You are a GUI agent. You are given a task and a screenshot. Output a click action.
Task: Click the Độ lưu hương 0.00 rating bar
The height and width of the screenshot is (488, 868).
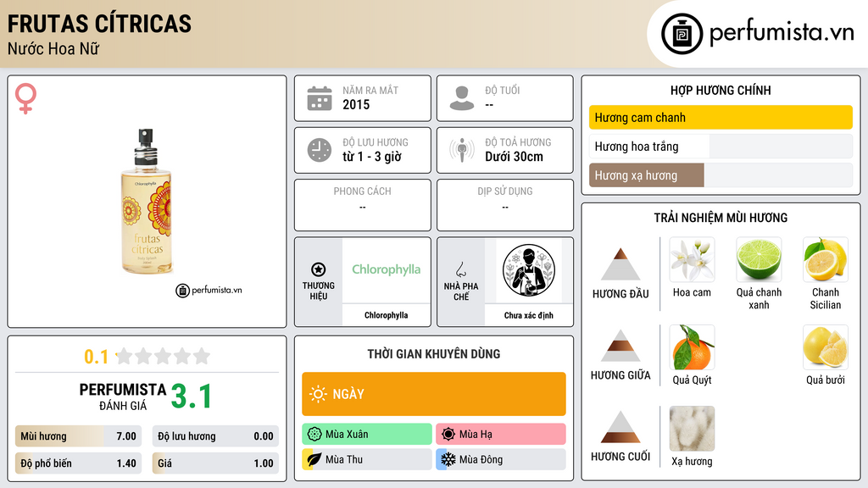click(215, 436)
